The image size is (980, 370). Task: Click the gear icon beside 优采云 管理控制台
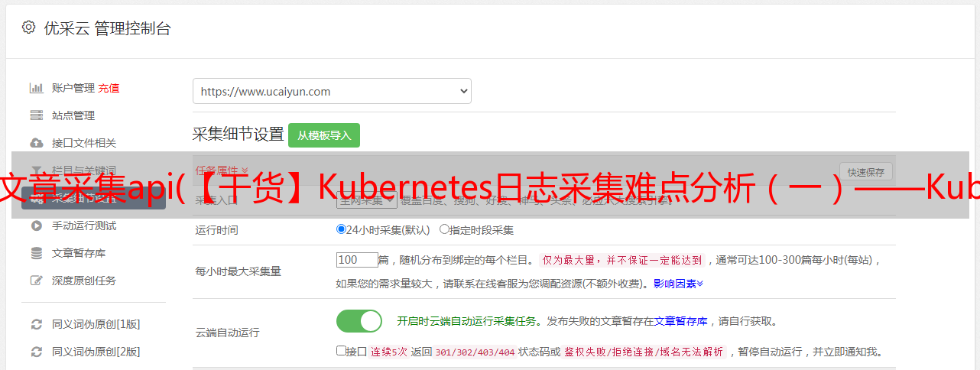pyautogui.click(x=28, y=28)
